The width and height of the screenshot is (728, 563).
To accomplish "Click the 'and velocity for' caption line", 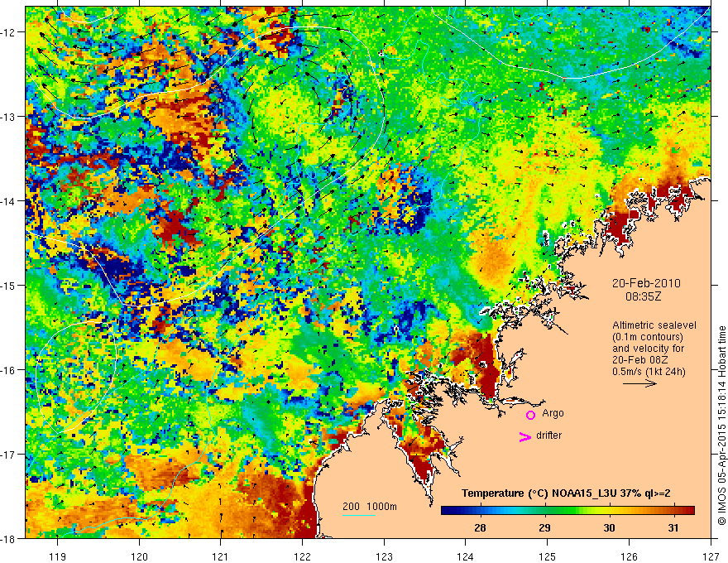I will pos(648,349).
